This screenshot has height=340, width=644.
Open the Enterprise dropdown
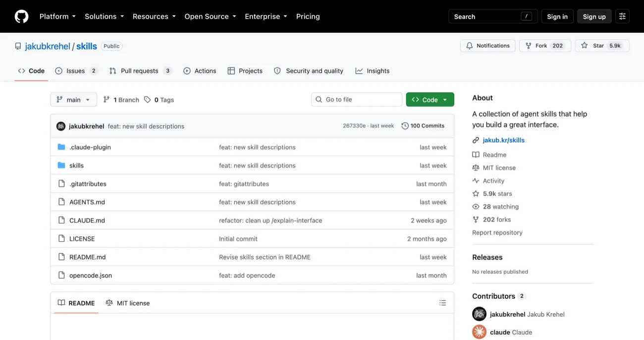pyautogui.click(x=266, y=16)
